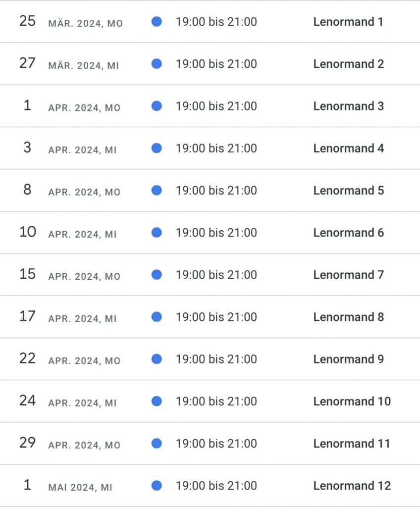Open the Lenormand 5 event
This screenshot has height=507, width=420.
pos(348,190)
